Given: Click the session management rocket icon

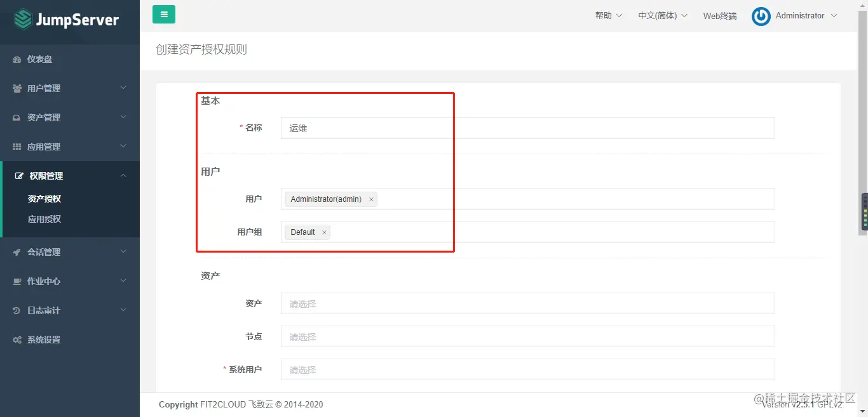Looking at the screenshot, I should tap(17, 252).
